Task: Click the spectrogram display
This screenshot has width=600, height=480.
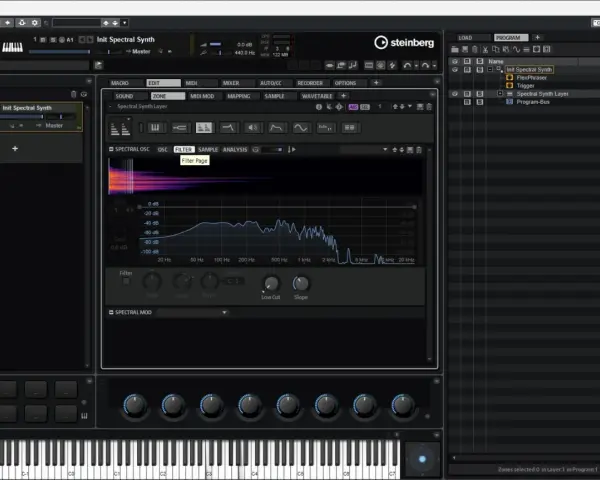Action: point(266,176)
